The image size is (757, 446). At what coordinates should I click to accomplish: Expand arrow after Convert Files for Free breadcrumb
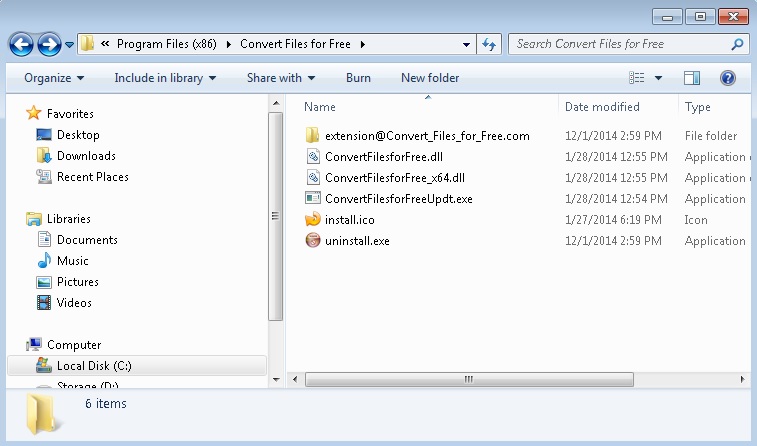(x=363, y=44)
